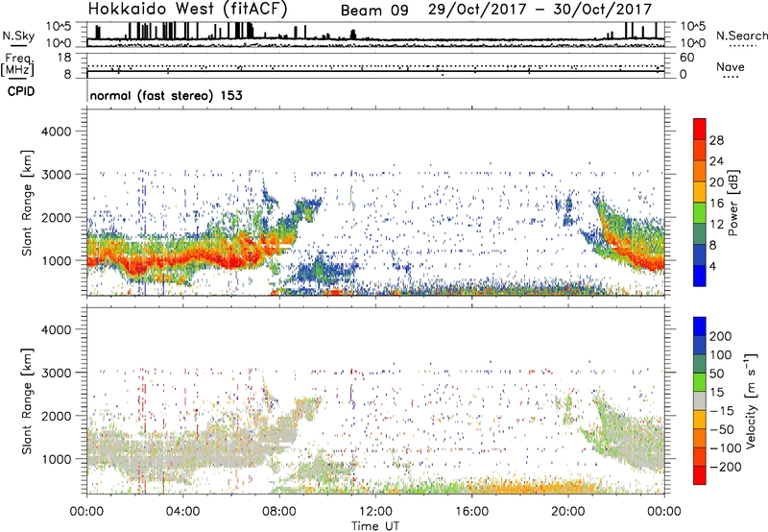Screen dimensions: 768x532
Task: Click the '18' frequency tick label
Action: (64, 58)
